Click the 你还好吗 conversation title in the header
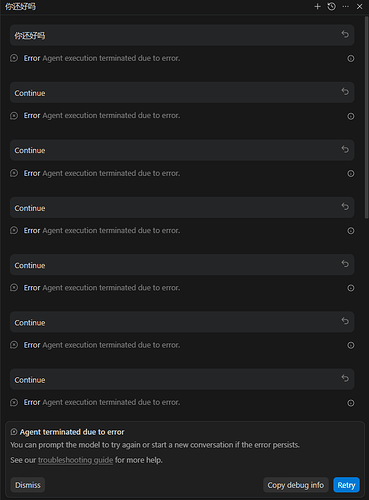The height and width of the screenshot is (500, 369). coord(20,7)
